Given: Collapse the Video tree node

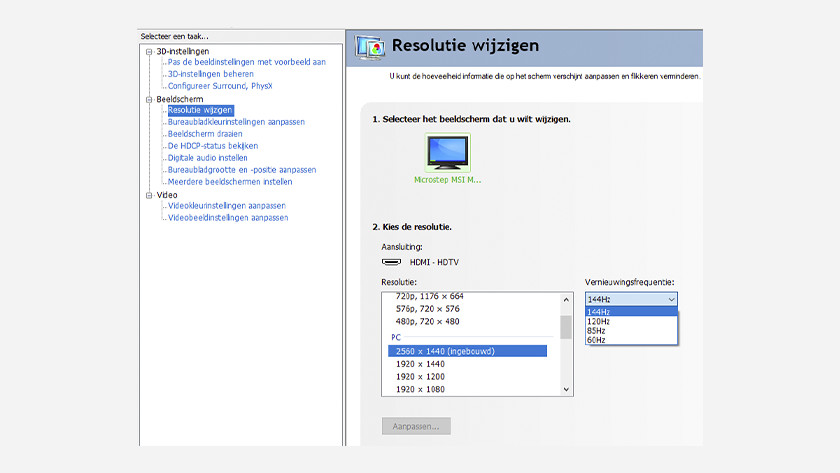Looking at the screenshot, I should 149,195.
